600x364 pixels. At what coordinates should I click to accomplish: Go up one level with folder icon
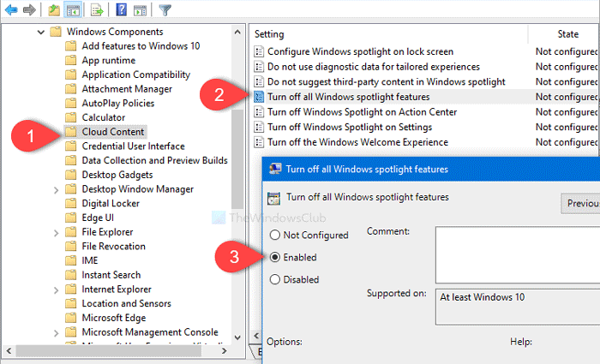pyautogui.click(x=53, y=10)
